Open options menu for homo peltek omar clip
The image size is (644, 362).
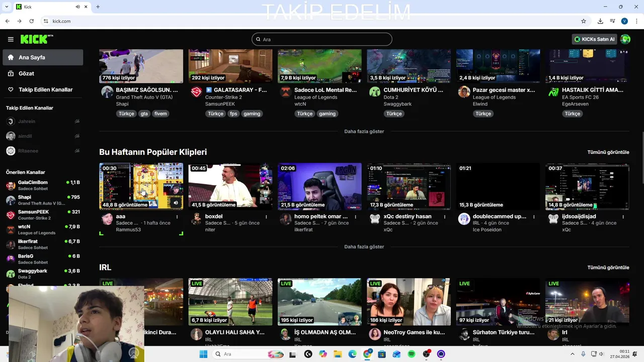click(356, 217)
